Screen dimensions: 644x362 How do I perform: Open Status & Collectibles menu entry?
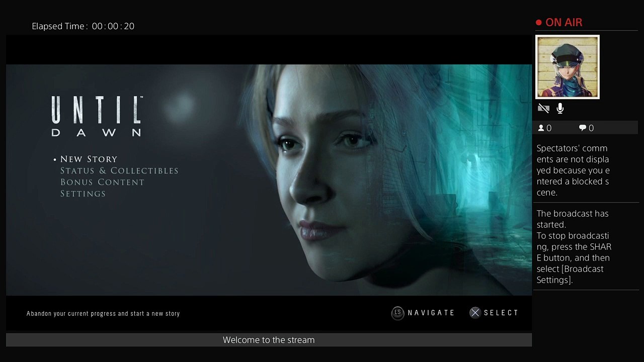pos(119,171)
